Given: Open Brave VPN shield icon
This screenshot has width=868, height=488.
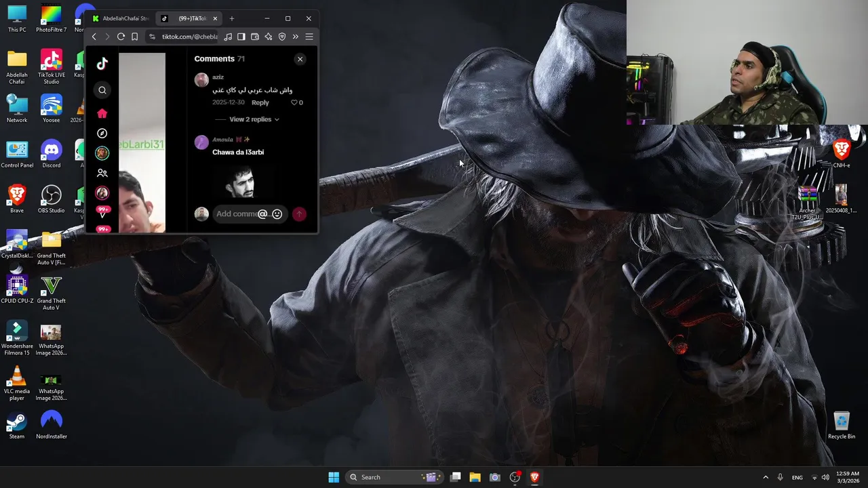Looking at the screenshot, I should click(282, 37).
